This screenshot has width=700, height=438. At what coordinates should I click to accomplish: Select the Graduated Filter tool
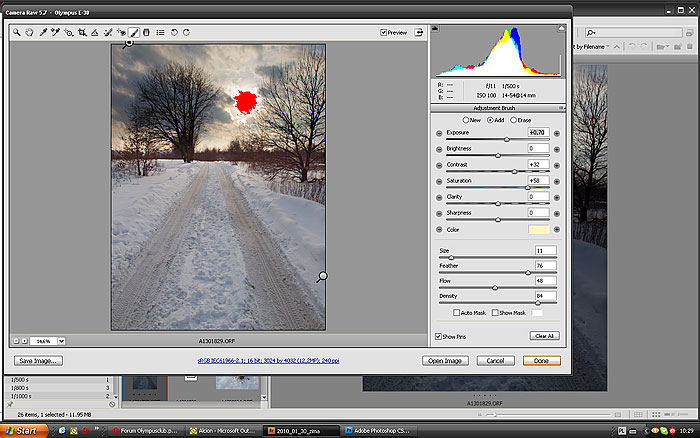[147, 32]
